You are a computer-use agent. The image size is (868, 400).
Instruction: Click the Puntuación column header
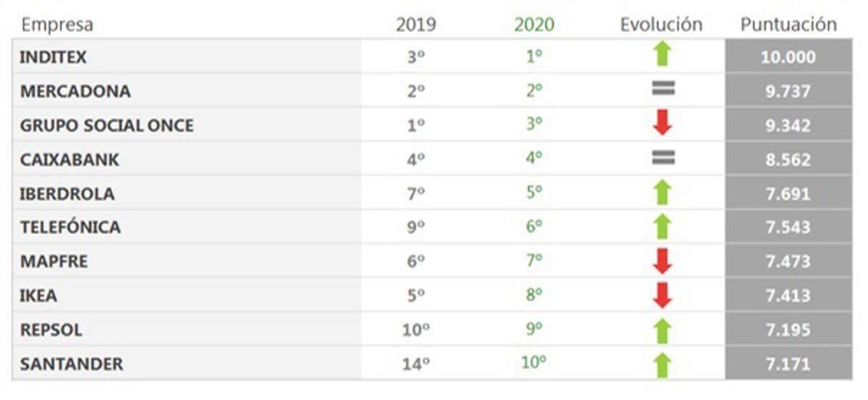(x=788, y=25)
